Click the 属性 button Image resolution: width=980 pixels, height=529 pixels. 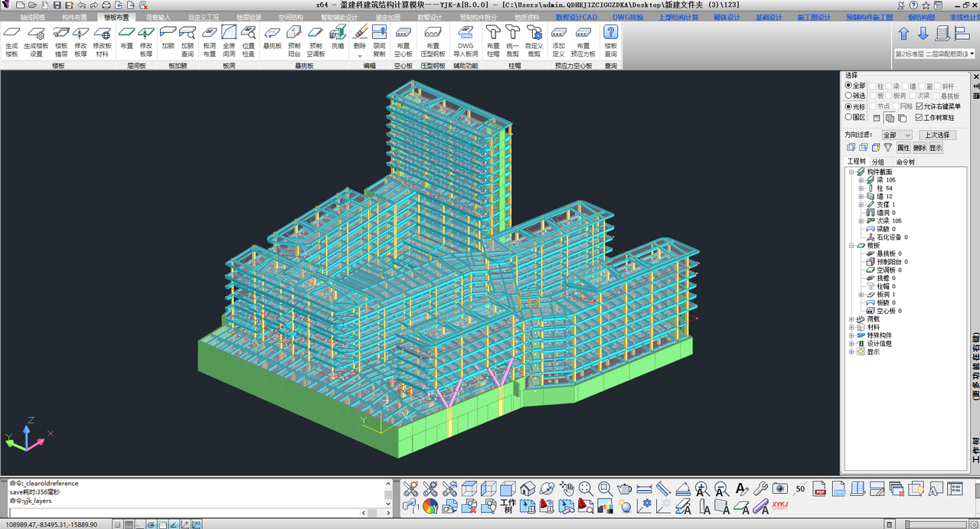[903, 148]
